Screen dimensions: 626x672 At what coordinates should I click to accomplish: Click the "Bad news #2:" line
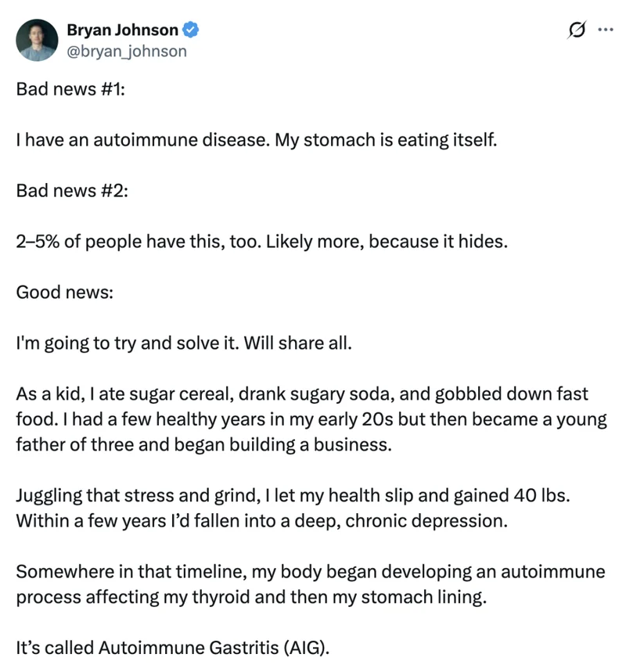[72, 191]
